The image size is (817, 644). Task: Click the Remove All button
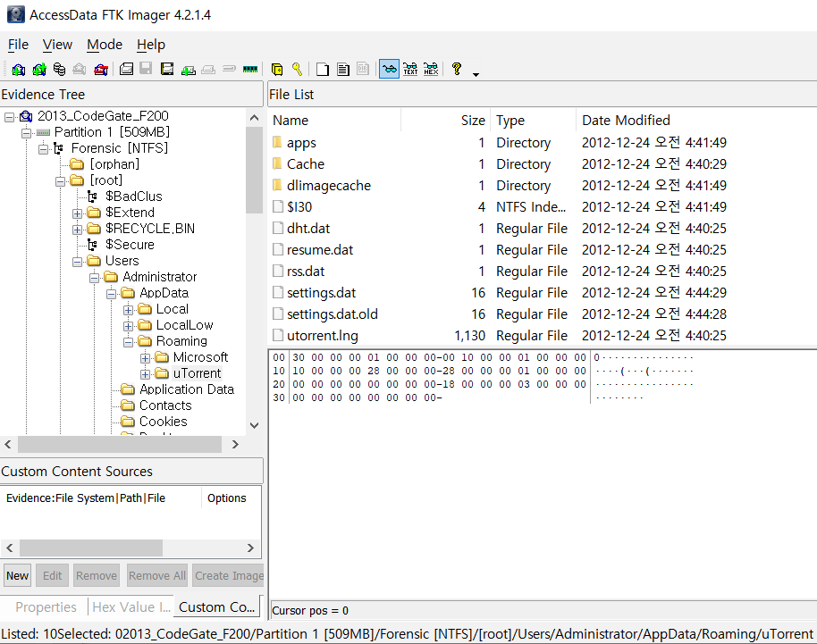[x=156, y=575]
